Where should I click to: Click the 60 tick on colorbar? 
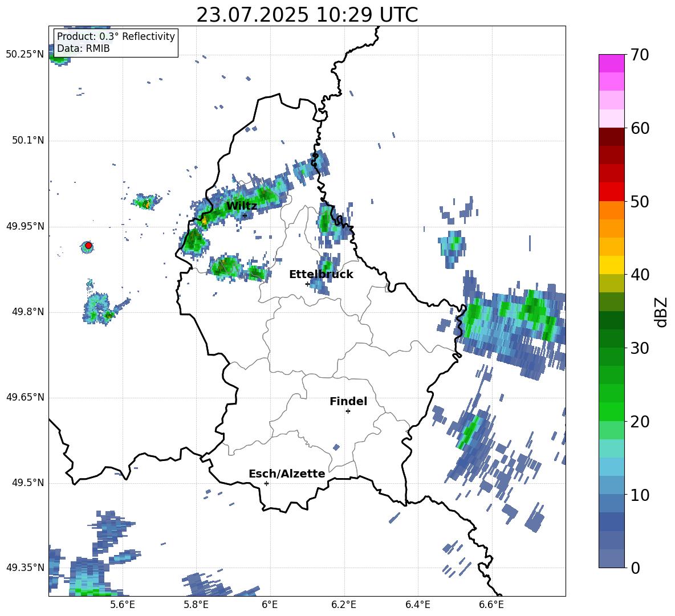pyautogui.click(x=640, y=128)
